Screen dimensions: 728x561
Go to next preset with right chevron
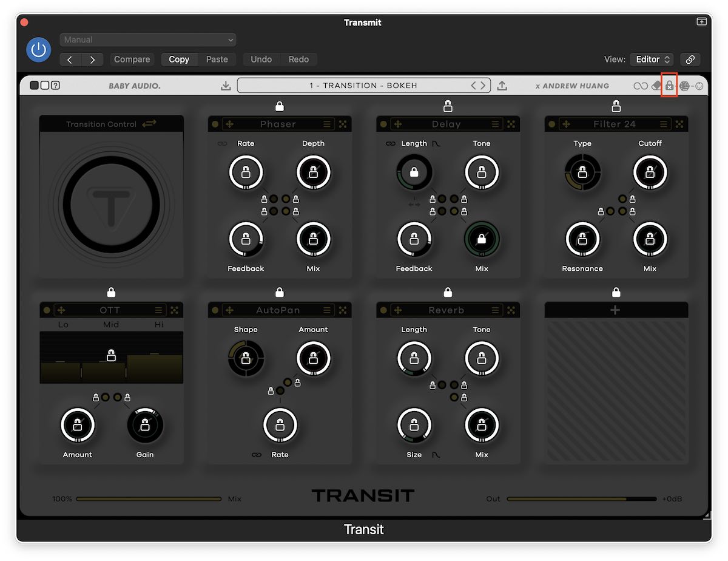(x=483, y=86)
